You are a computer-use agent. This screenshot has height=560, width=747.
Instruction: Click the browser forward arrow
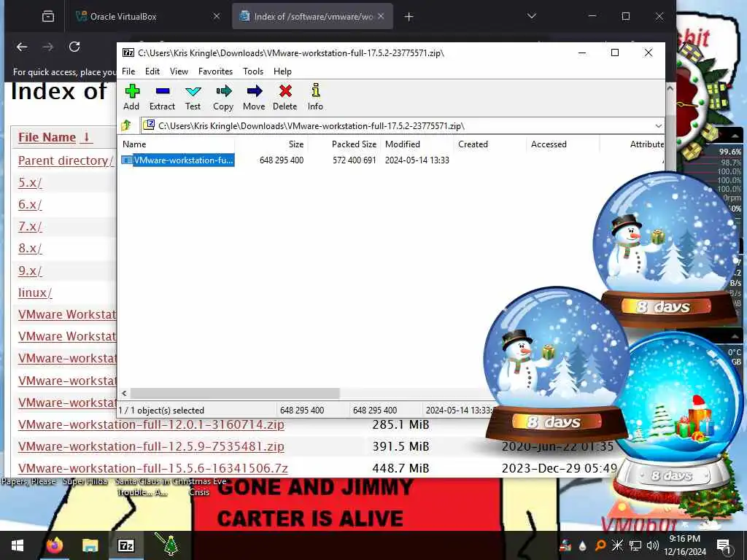(x=48, y=47)
